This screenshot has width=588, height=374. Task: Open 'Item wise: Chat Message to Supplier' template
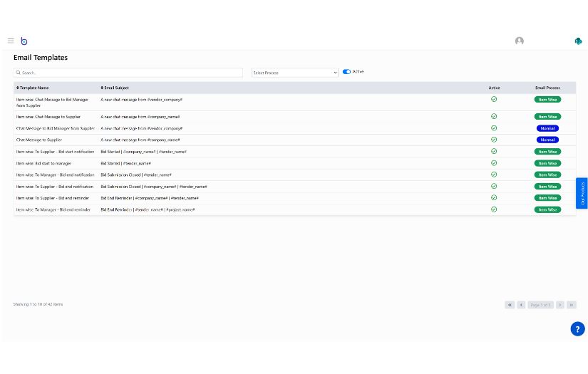(48, 117)
